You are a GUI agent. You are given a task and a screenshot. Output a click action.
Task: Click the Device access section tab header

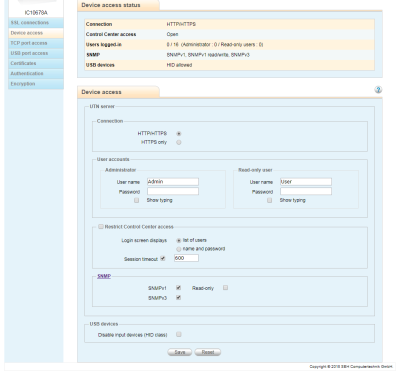pos(118,92)
